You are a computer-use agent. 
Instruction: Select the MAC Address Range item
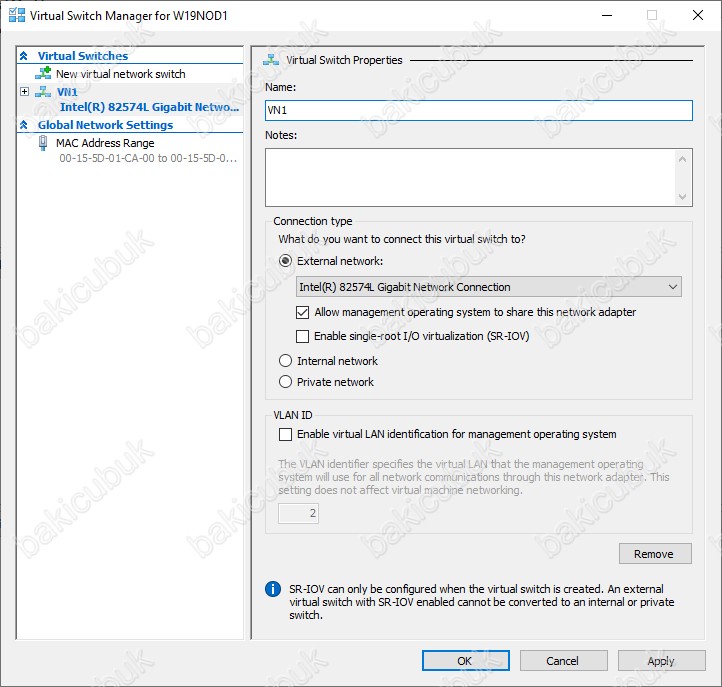pyautogui.click(x=105, y=143)
